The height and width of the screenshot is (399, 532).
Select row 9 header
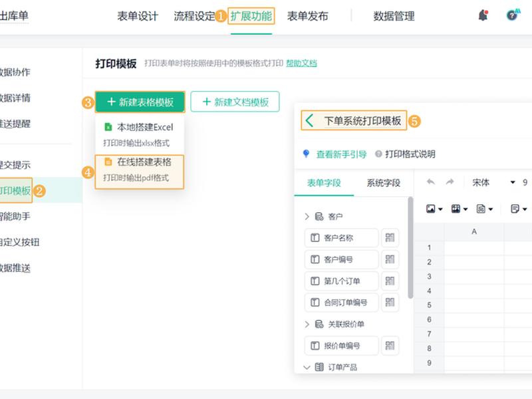429,362
